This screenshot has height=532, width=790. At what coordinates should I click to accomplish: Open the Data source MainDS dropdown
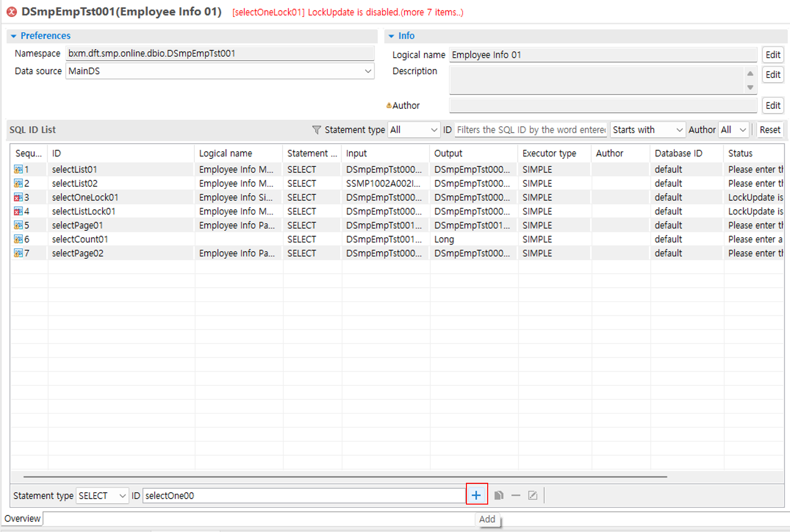point(369,71)
